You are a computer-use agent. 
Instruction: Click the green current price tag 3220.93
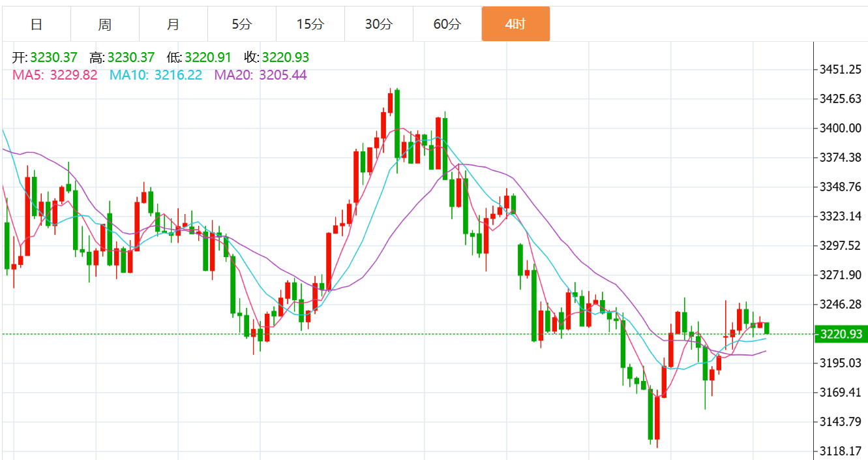(x=841, y=334)
